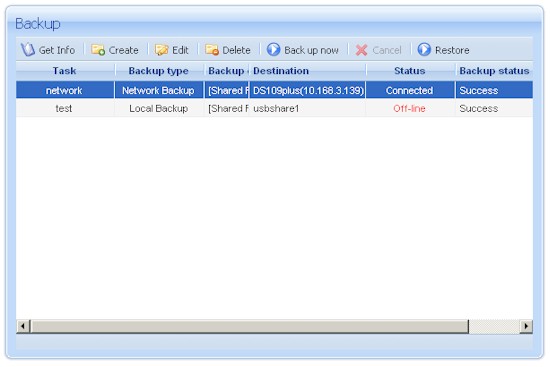Click the Edit button label
This screenshot has height=367, width=550.
[180, 50]
